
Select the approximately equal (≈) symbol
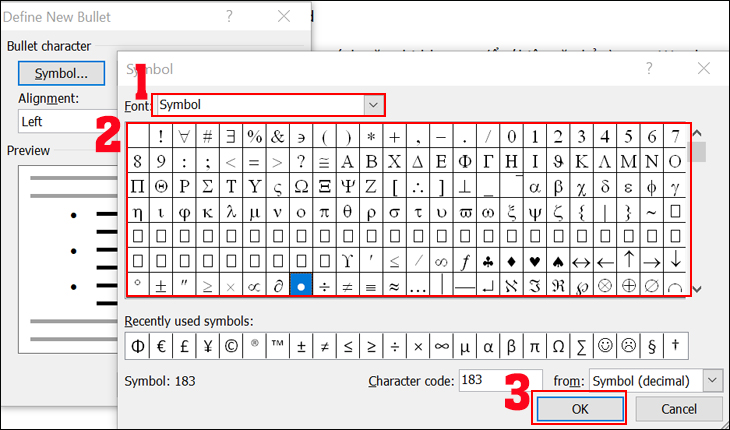click(394, 285)
